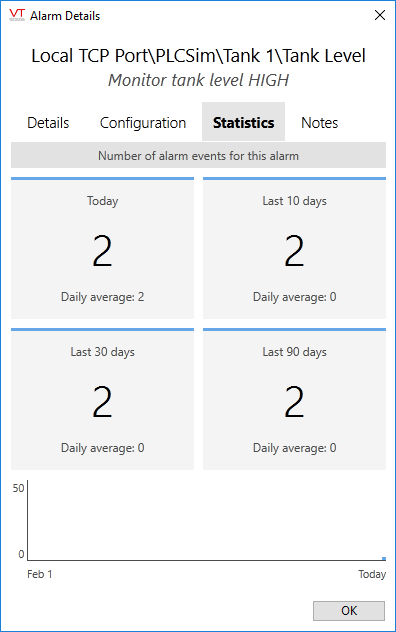
Task: Go to the Notes tab
Action: tap(319, 123)
